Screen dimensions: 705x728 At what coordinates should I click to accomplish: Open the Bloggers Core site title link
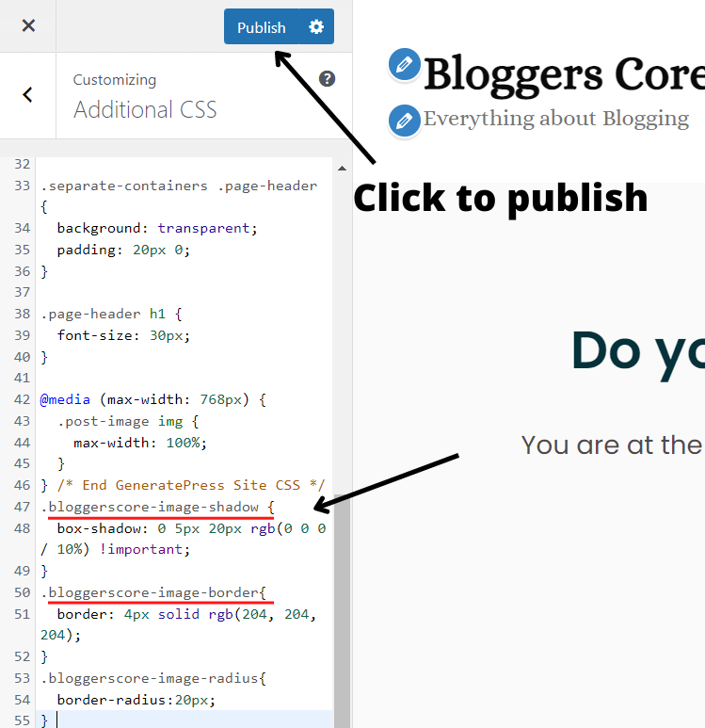[564, 74]
